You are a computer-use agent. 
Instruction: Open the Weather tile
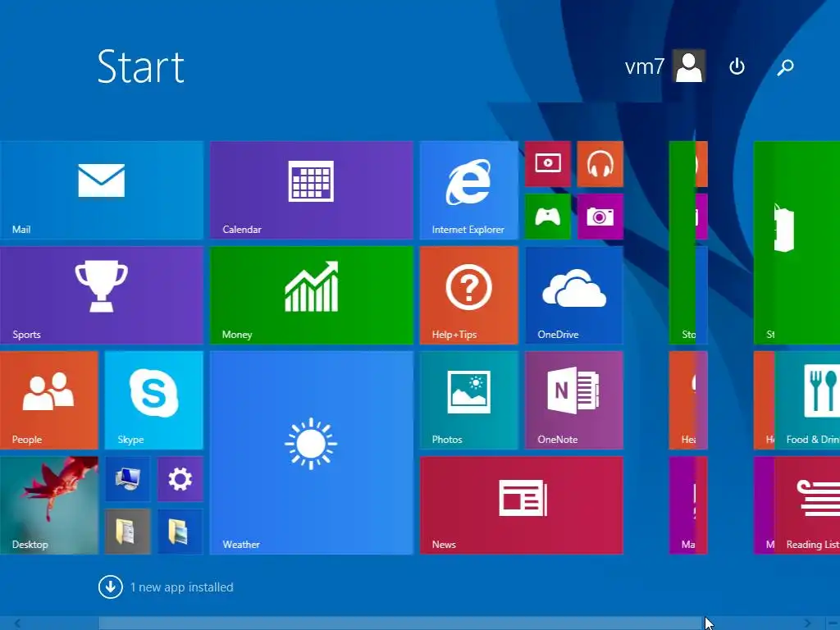311,453
